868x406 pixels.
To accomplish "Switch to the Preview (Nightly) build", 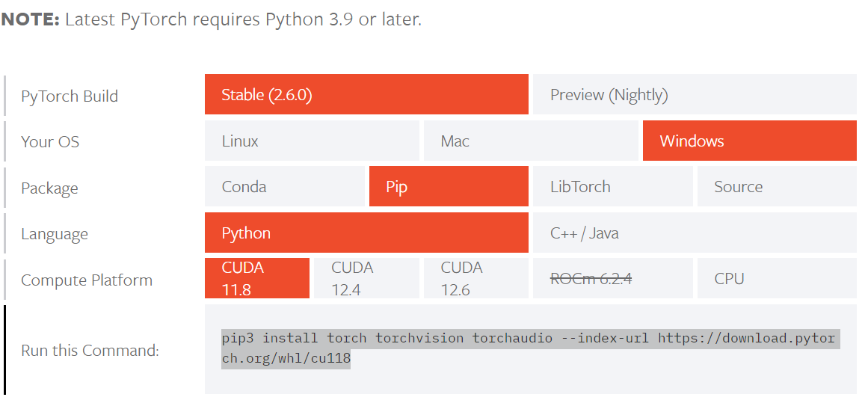I will tap(694, 95).
